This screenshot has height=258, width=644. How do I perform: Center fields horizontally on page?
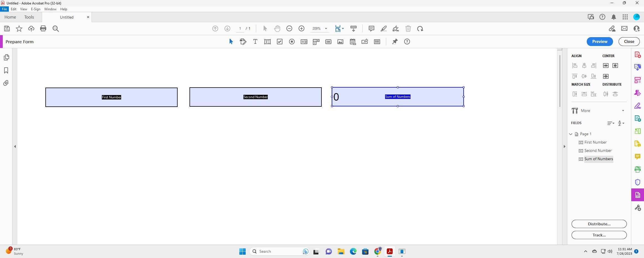(x=615, y=66)
